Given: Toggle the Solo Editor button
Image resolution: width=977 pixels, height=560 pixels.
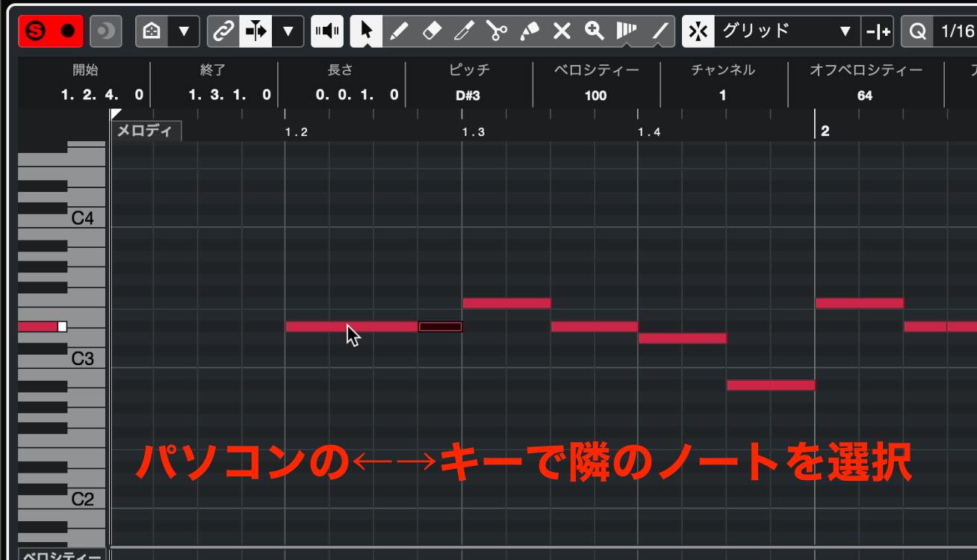Looking at the screenshot, I should click(35, 31).
